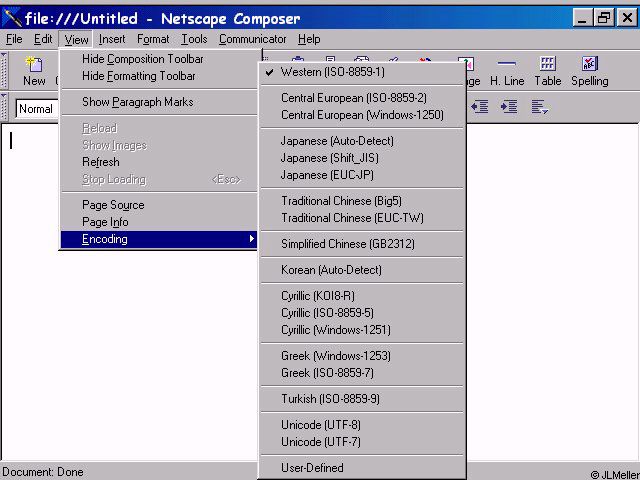Select Central European (ISO-8859-2)

(362, 98)
